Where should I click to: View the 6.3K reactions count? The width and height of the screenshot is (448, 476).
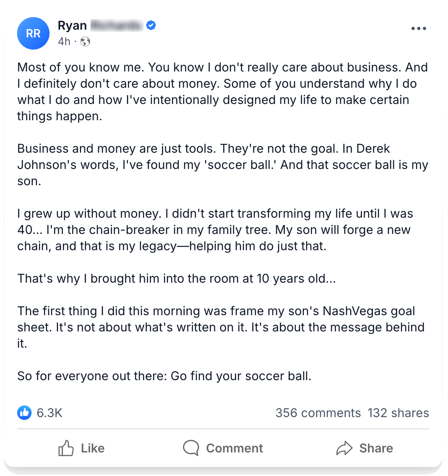(x=50, y=413)
